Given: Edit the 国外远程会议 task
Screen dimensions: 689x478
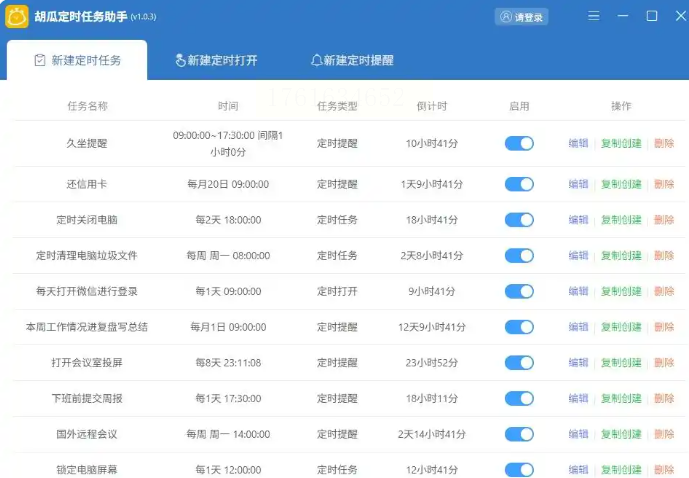Looking at the screenshot, I should 578,434.
